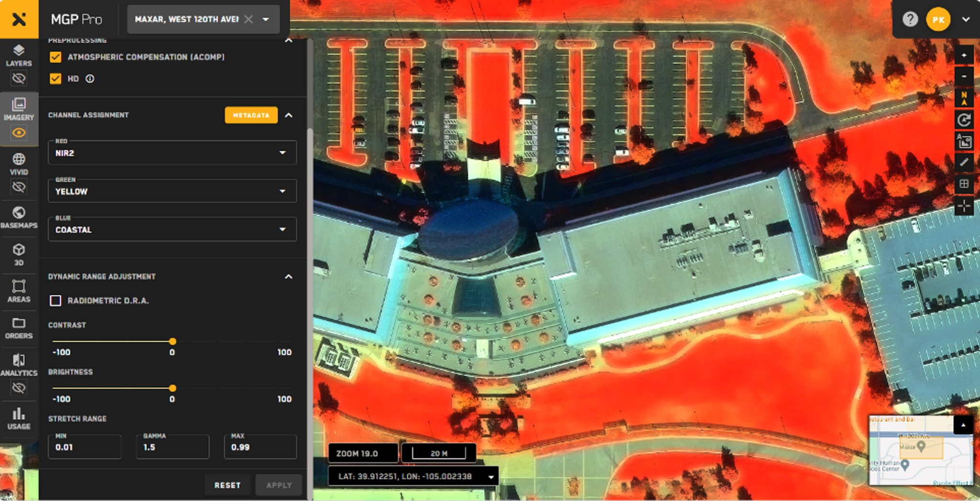The width and height of the screenshot is (980, 501).
Task: Click the Metadata button
Action: 251,115
